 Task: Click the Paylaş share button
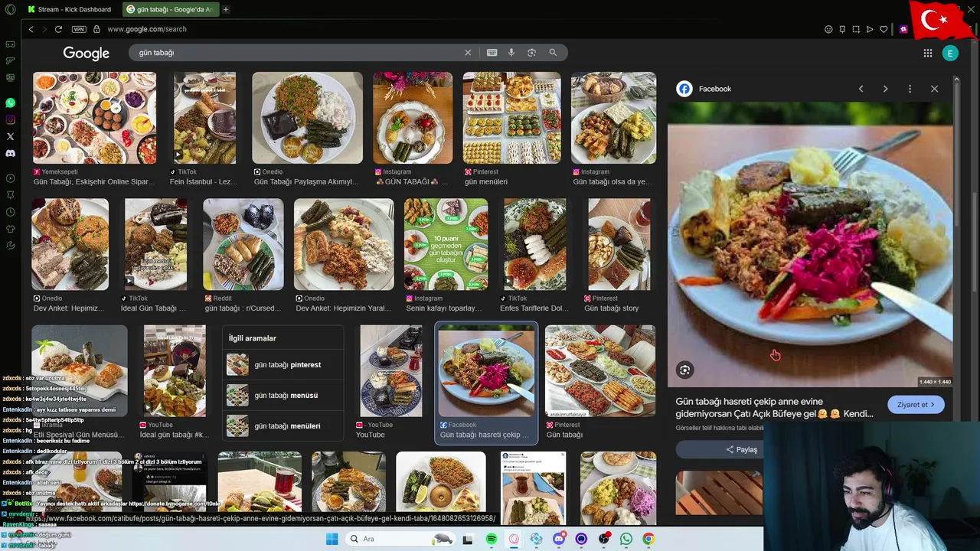tap(742, 449)
